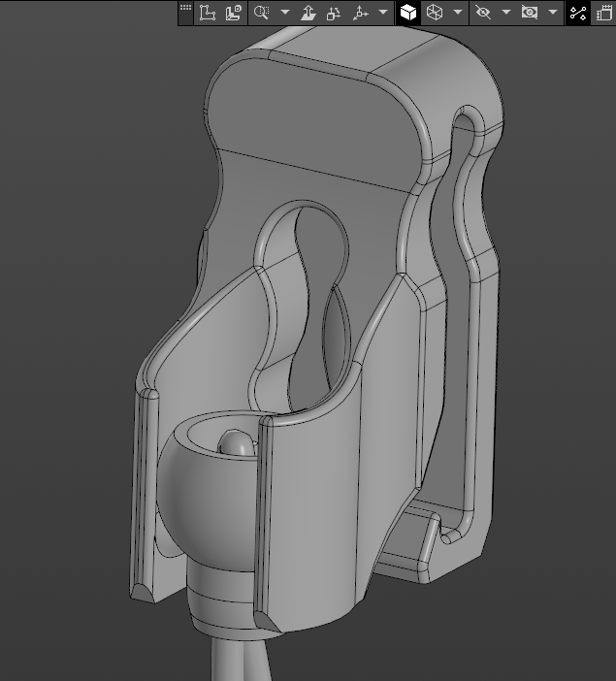The height and width of the screenshot is (681, 616).
Task: Click the notepad icon at toolbar end
Action: click(604, 13)
